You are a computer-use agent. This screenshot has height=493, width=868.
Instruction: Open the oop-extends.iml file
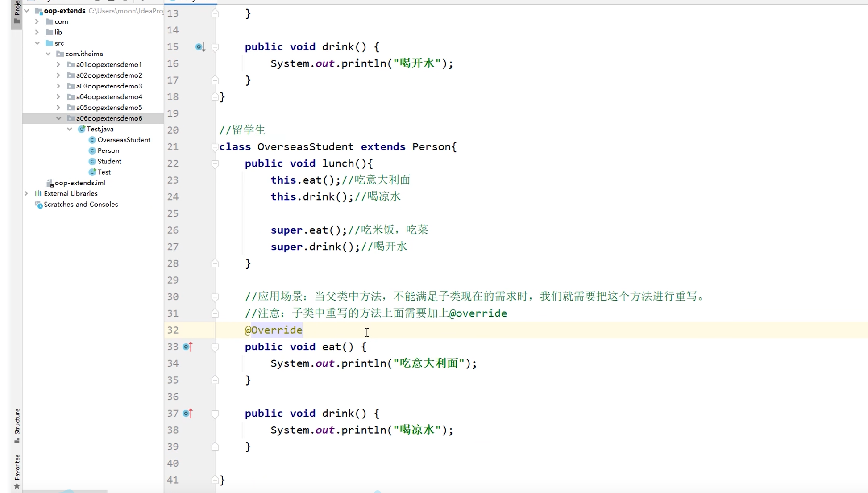pyautogui.click(x=79, y=183)
